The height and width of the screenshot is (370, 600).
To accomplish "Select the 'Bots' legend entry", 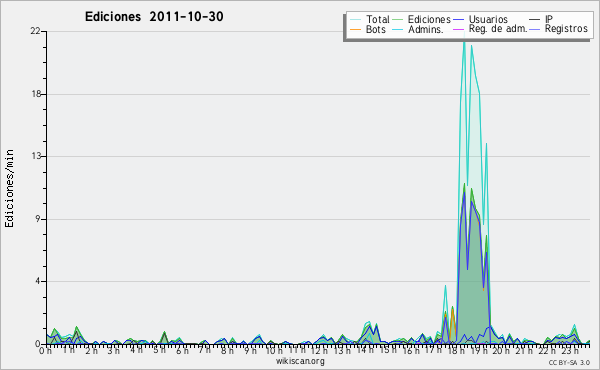I will (x=376, y=29).
